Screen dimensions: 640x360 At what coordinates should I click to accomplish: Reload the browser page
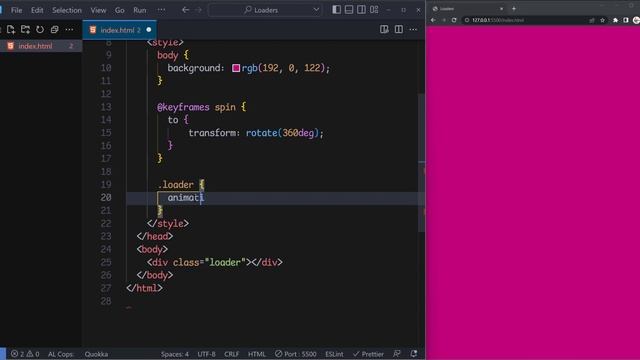click(454, 20)
